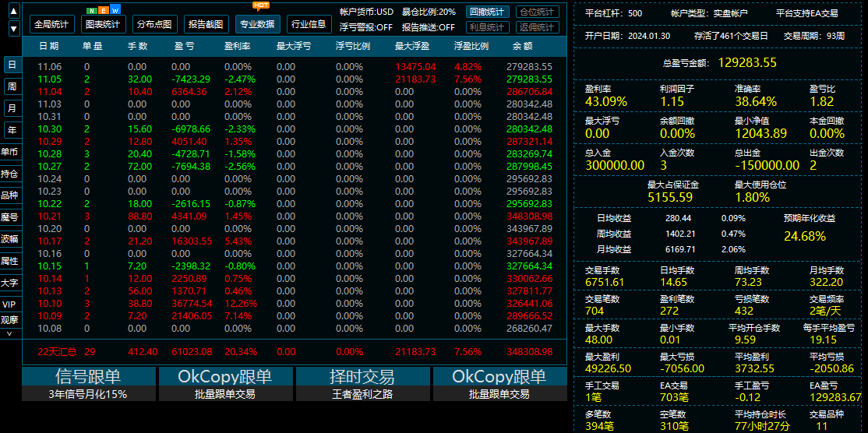Click the 盈利率 value 43.09%
This screenshot has width=868, height=433.
pos(606,102)
